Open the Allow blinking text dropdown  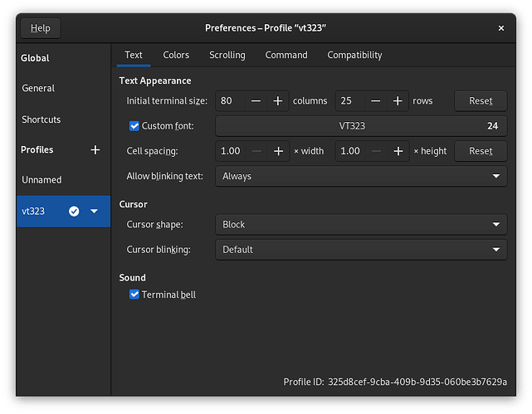[361, 176]
